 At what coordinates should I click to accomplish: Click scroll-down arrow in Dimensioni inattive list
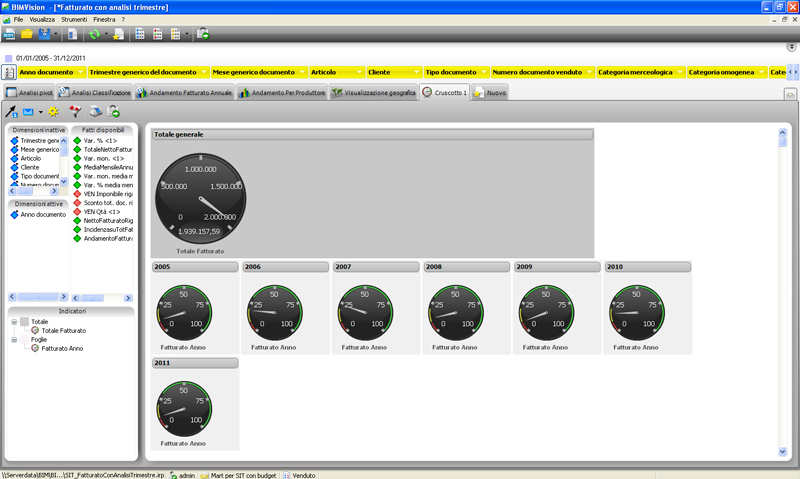[x=63, y=181]
